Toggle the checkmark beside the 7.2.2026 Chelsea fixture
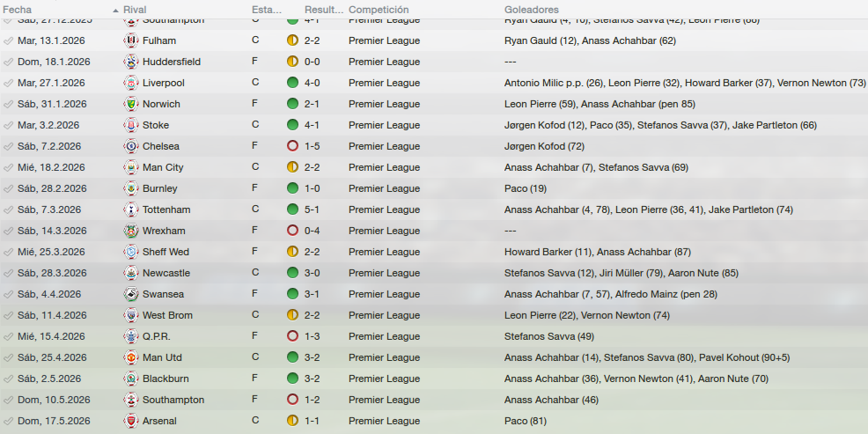868x434 pixels. coord(8,147)
